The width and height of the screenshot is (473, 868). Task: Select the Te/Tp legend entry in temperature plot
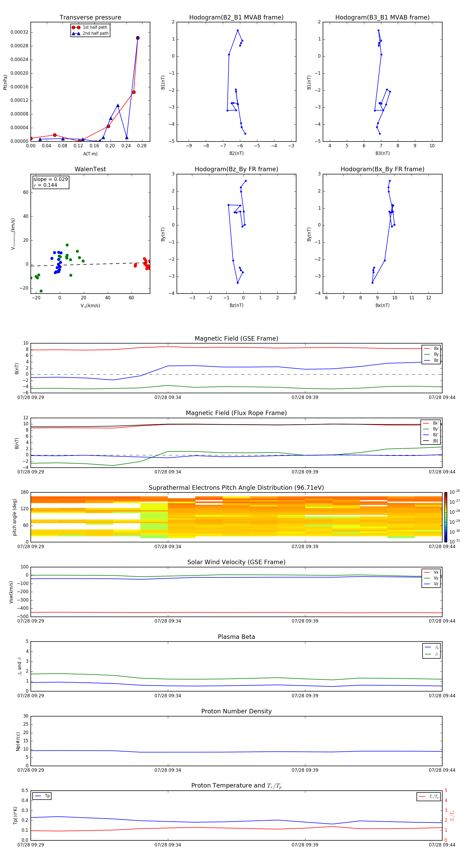[x=429, y=796]
